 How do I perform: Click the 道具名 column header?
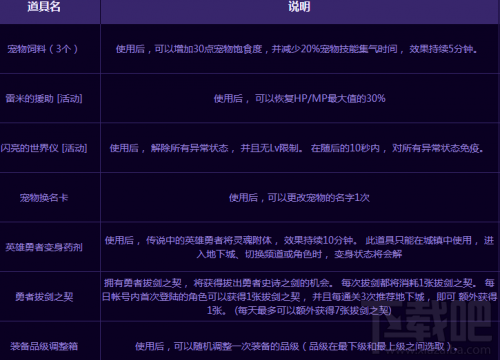click(x=44, y=7)
